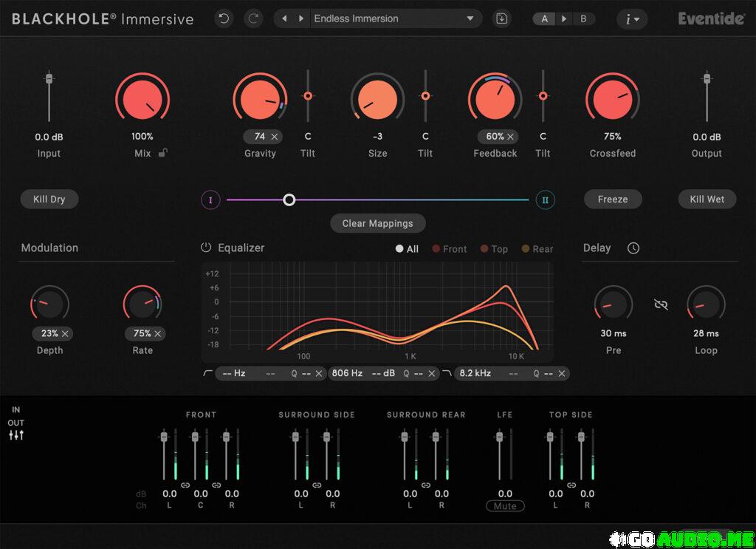This screenshot has height=549, width=756.
Task: Click the Size Tilt slider handle
Action: (x=425, y=96)
